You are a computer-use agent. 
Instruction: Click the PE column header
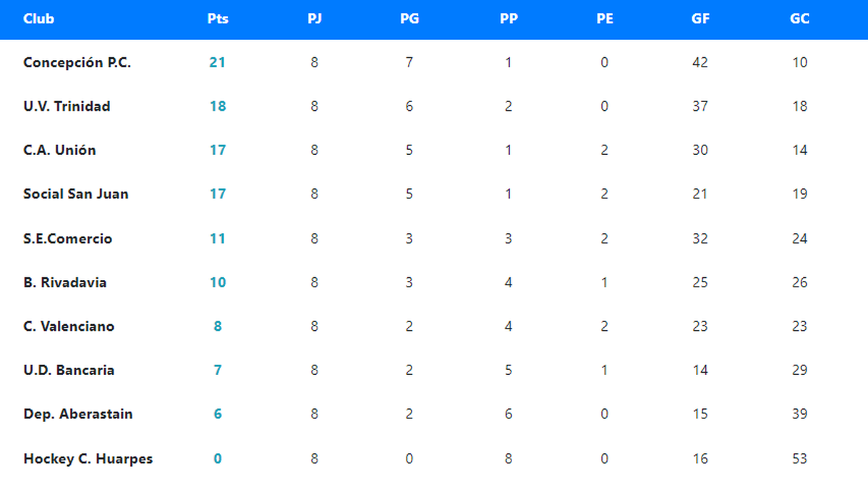click(605, 19)
